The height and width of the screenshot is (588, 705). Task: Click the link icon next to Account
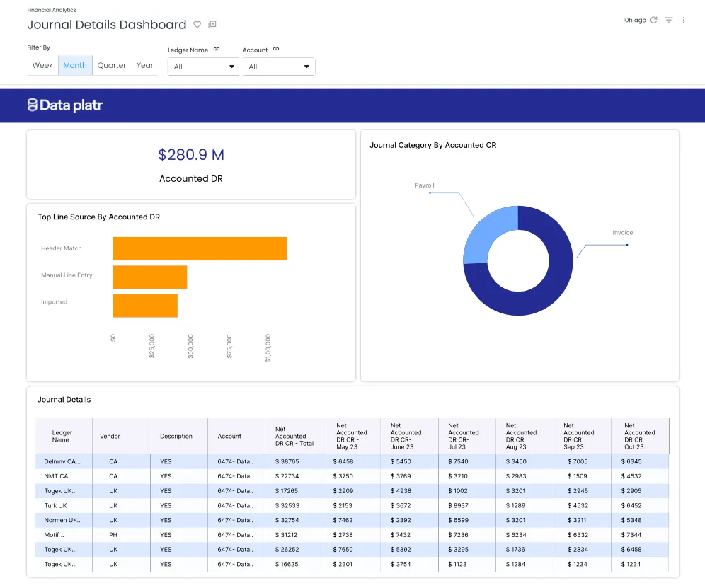tap(276, 50)
